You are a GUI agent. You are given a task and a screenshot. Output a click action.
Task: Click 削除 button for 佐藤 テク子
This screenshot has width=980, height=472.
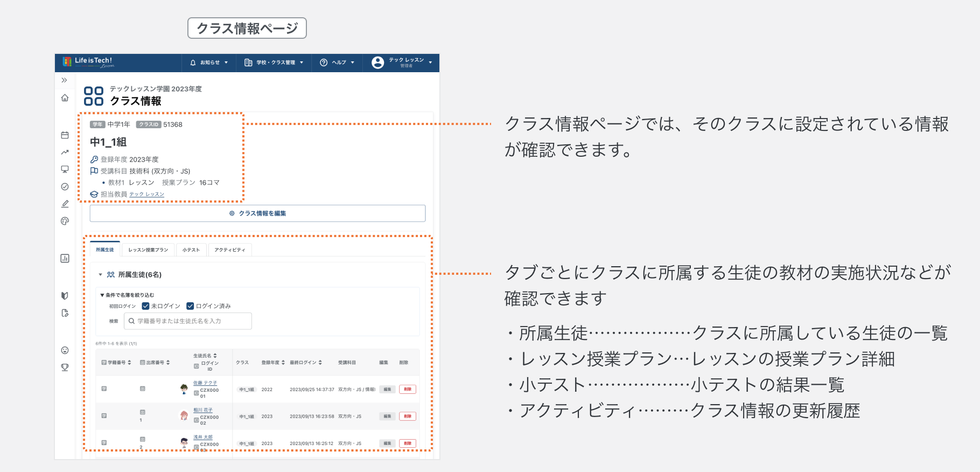[x=408, y=389]
